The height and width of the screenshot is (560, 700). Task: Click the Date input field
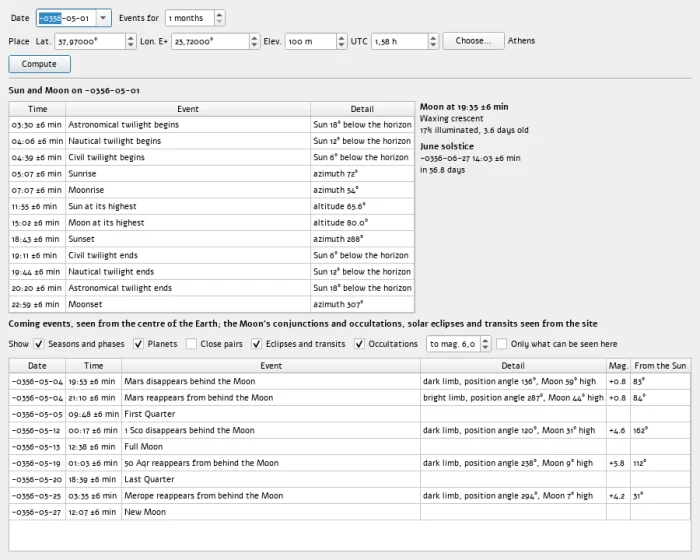(66, 18)
